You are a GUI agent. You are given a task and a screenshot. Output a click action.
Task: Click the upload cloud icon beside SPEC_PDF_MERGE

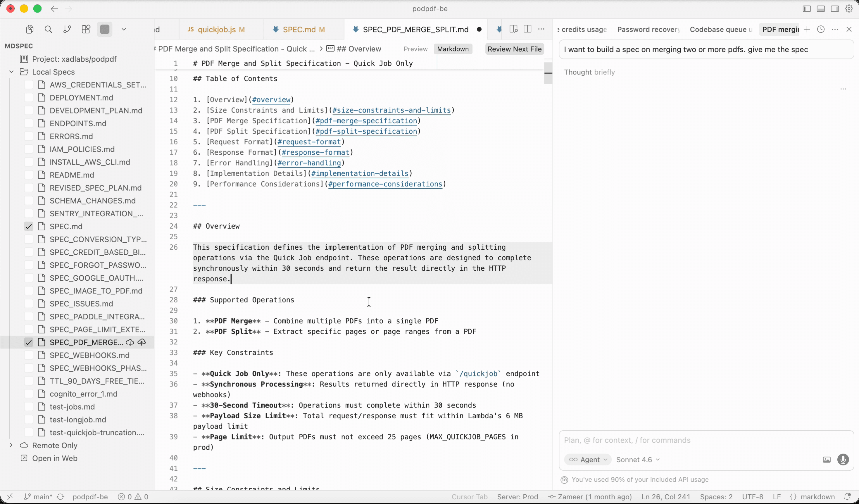[142, 342]
